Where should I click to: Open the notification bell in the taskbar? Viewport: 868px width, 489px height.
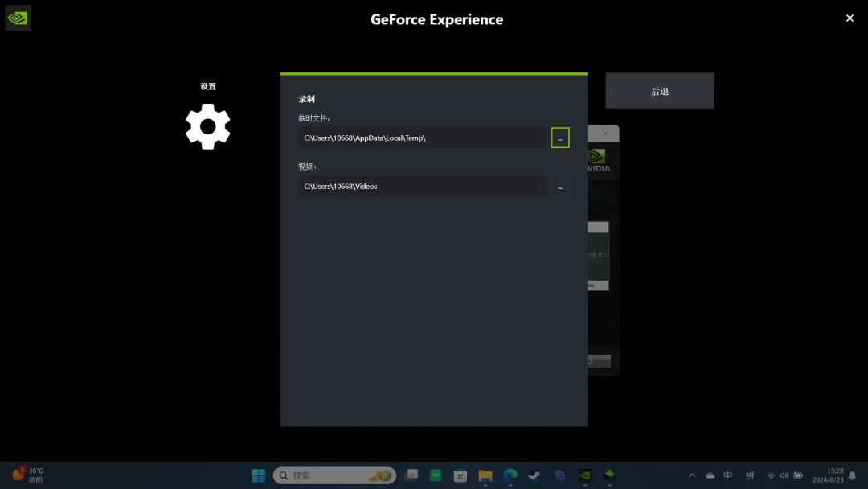[x=852, y=475]
